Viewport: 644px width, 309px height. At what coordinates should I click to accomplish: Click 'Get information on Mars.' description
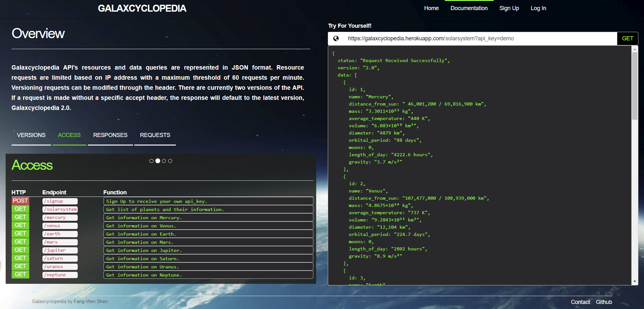click(x=208, y=242)
